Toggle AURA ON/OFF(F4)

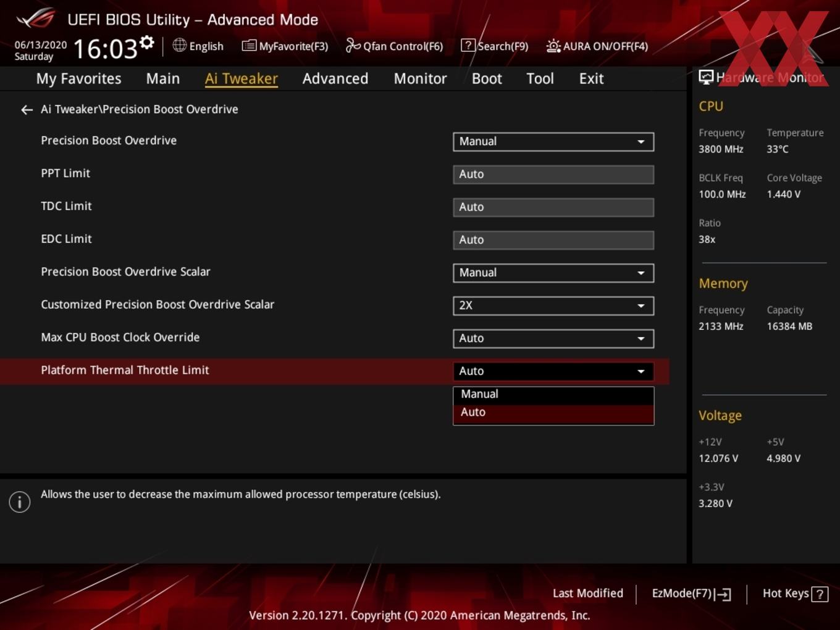[x=597, y=46]
